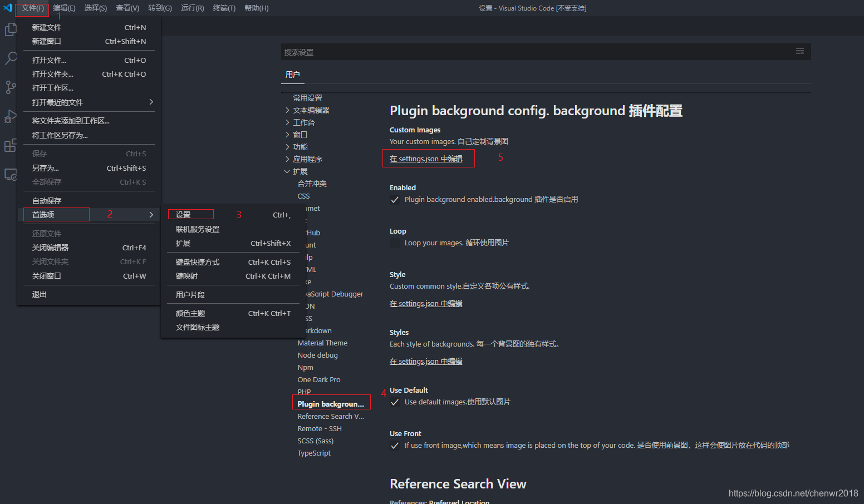Select One Dark Pro in settings tree
The image size is (864, 504).
point(319,380)
